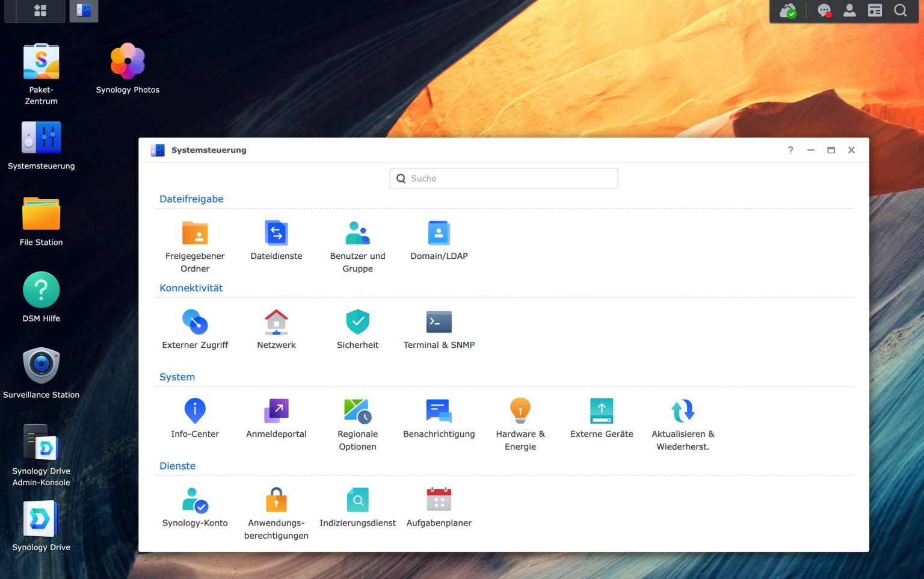Open Externe Geräte settings
The height and width of the screenshot is (579, 924).
602,419
